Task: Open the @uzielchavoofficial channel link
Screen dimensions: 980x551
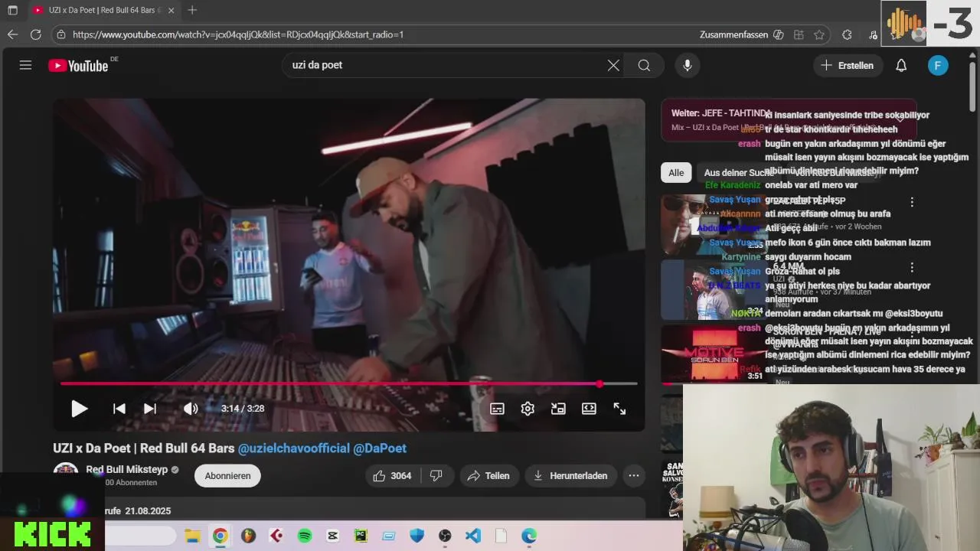Action: (x=293, y=448)
